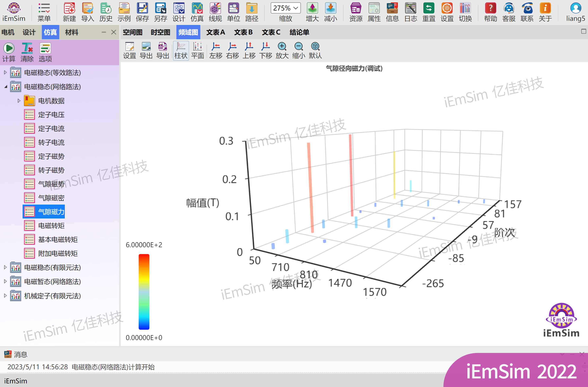Maximize the chart pane with square icon
This screenshot has width=588, height=387.
pyautogui.click(x=584, y=31)
